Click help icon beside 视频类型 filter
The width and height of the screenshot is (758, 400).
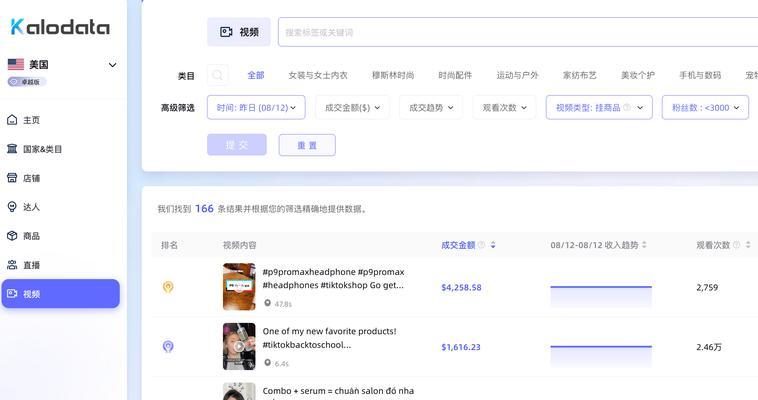click(627, 107)
